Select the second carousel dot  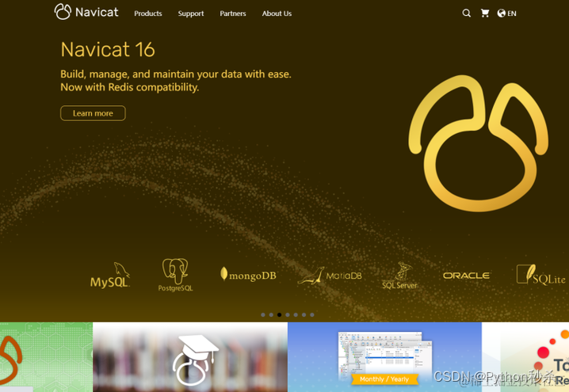pyautogui.click(x=271, y=314)
